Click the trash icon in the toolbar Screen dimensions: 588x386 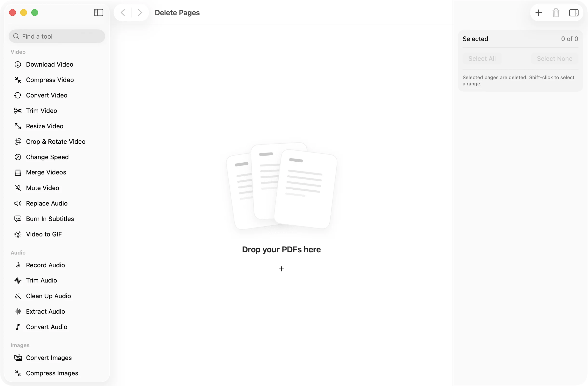coord(556,13)
